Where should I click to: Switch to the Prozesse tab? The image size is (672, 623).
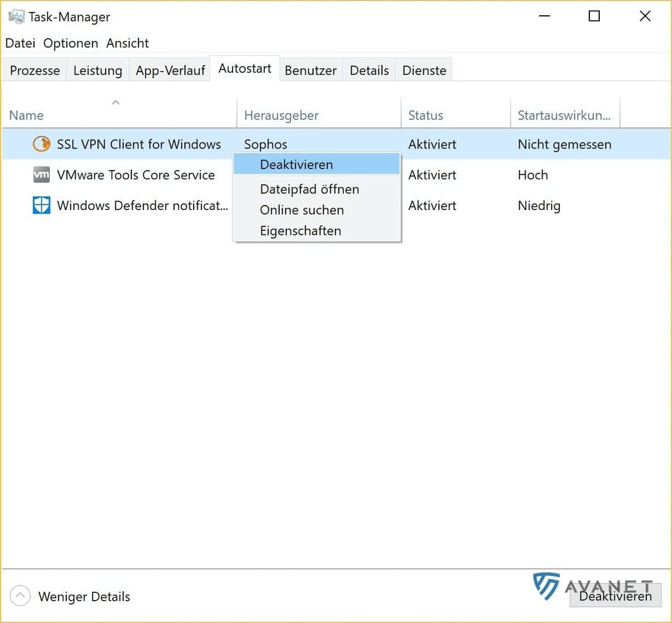[35, 70]
